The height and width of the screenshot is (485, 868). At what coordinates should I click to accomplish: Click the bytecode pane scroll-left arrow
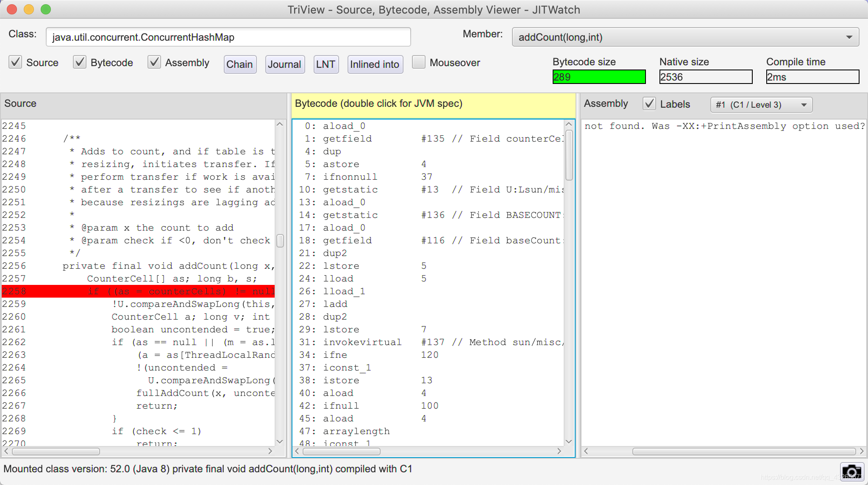coord(297,452)
